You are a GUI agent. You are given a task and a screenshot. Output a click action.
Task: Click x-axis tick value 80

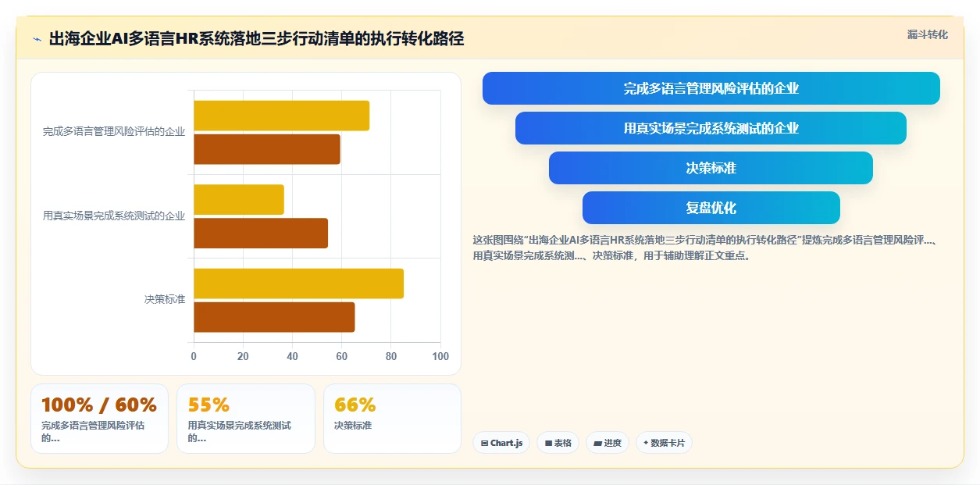pyautogui.click(x=391, y=356)
